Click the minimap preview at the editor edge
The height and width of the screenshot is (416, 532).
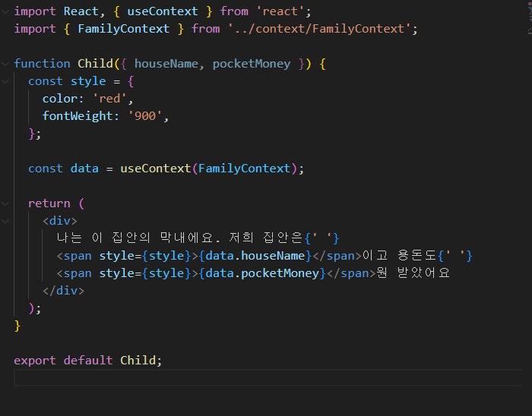point(530,17)
